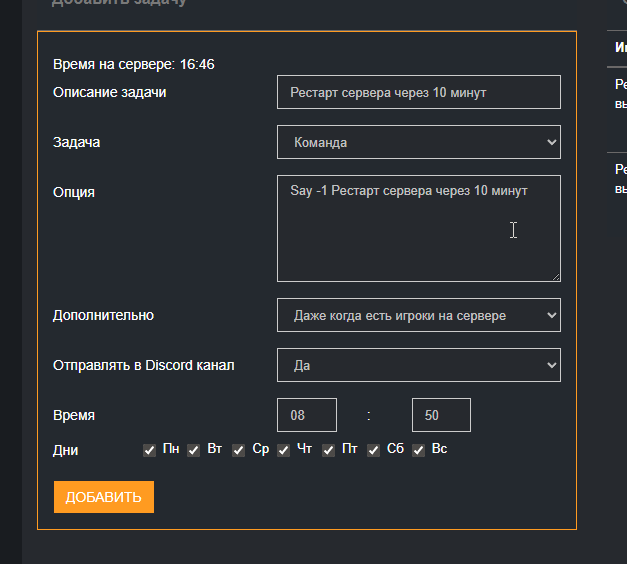The width and height of the screenshot is (627, 564).
Task: Click inside the Опция command textarea
Action: click(418, 228)
